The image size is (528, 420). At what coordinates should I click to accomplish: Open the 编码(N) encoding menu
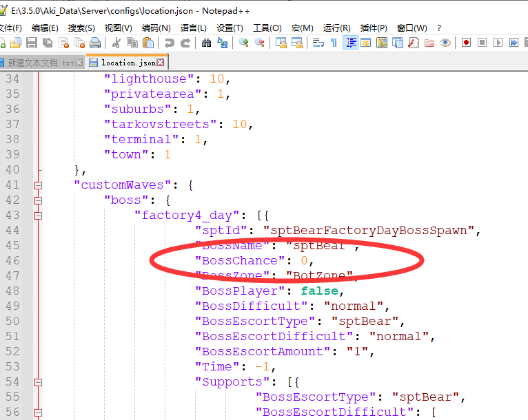[x=156, y=28]
